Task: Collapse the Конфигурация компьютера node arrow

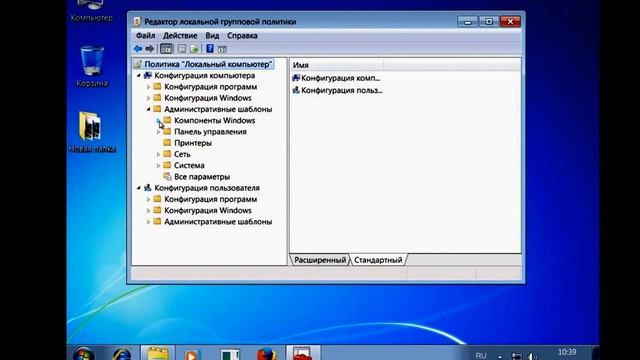Action: click(x=139, y=76)
